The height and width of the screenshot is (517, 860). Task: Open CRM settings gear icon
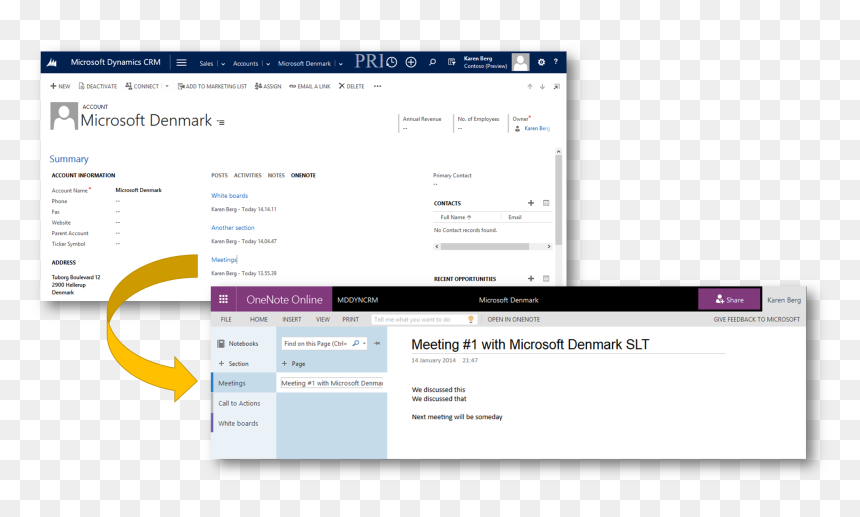pyautogui.click(x=541, y=63)
